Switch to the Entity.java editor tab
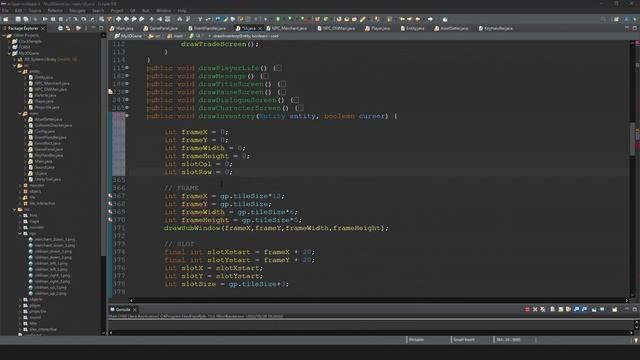Viewport: 640px width, 360px height. [412, 28]
